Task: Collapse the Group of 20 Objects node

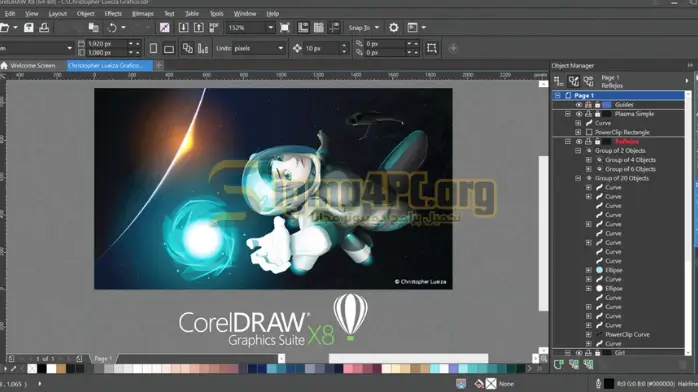Action: 578,178
